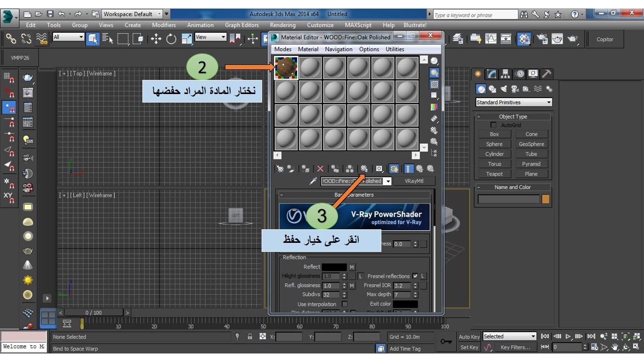The height and width of the screenshot is (362, 644).
Task: Open Material Editor Navigation menu
Action: [x=339, y=49]
